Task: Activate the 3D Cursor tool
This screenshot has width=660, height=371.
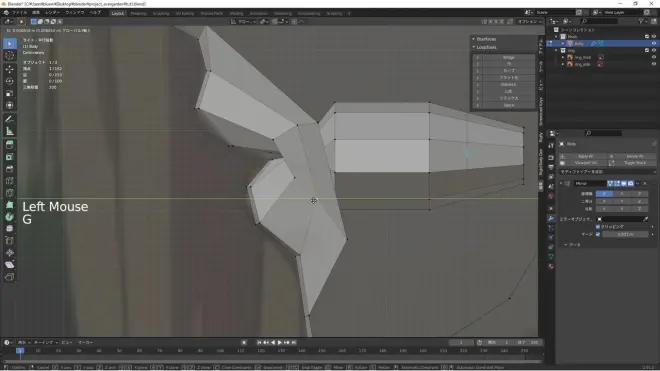Action: [10, 56]
